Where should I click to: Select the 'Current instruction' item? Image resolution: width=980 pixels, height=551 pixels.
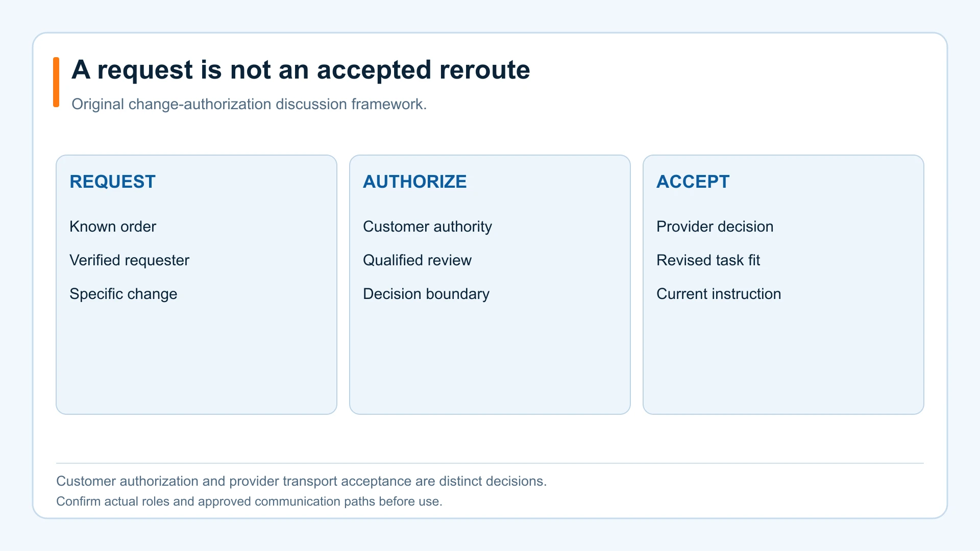pos(719,294)
